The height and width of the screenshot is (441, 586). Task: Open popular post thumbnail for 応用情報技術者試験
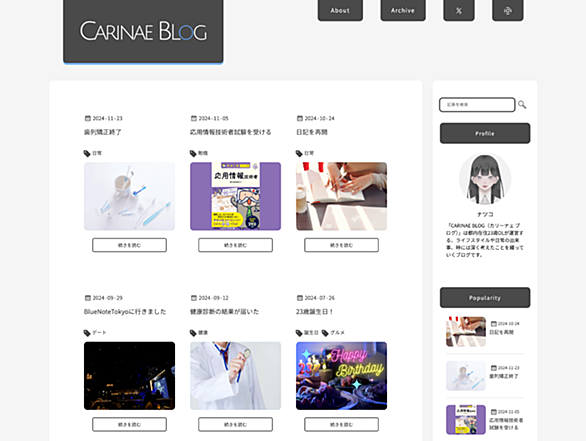466,420
